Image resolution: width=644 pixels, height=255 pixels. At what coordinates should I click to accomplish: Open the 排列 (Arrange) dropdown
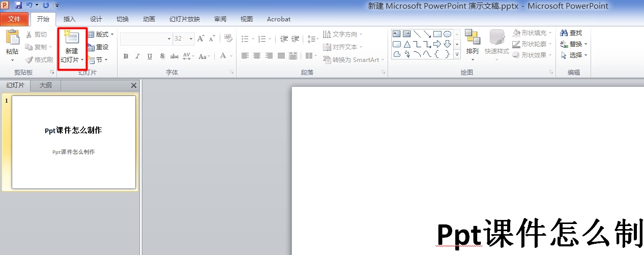click(x=473, y=43)
